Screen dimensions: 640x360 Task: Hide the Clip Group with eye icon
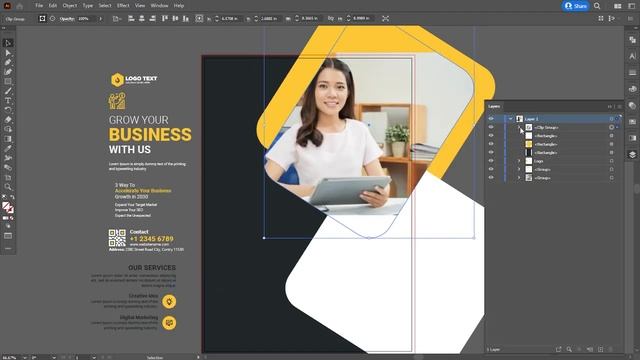tap(491, 127)
